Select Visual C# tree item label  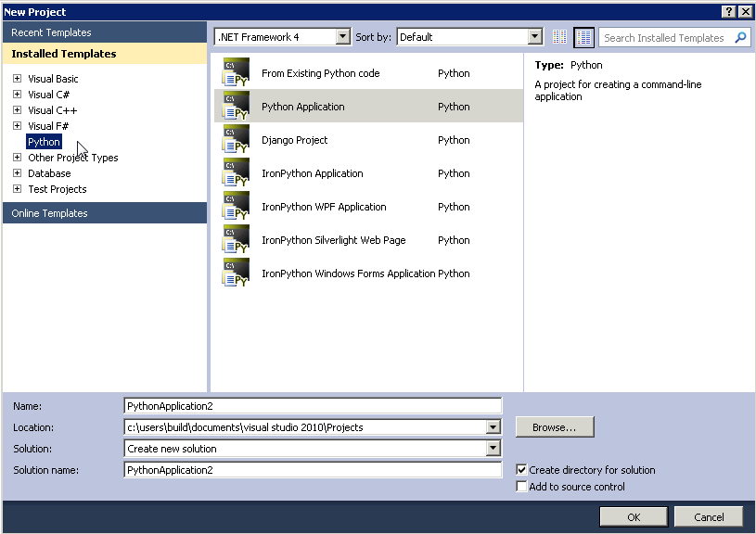tap(48, 95)
